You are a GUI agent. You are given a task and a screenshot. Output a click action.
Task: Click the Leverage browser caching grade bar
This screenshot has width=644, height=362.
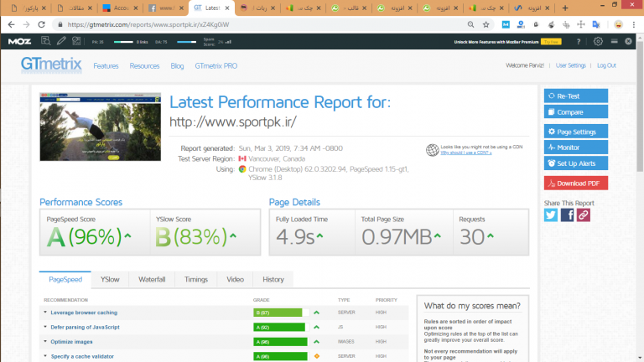click(x=282, y=313)
